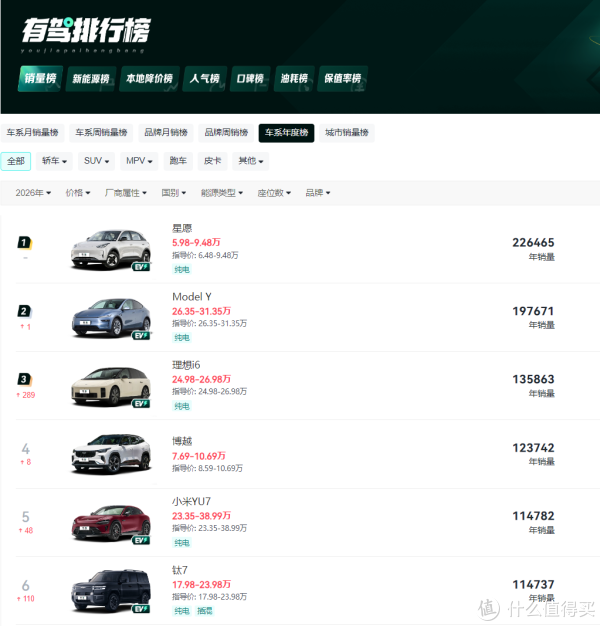Expand the MPV type dropdown
The height and width of the screenshot is (626, 600).
139,161
